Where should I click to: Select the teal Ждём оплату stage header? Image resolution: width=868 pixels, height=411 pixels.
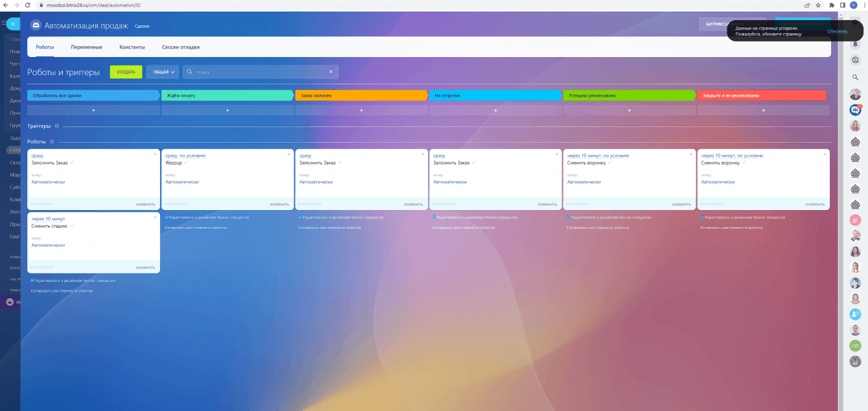click(x=227, y=95)
